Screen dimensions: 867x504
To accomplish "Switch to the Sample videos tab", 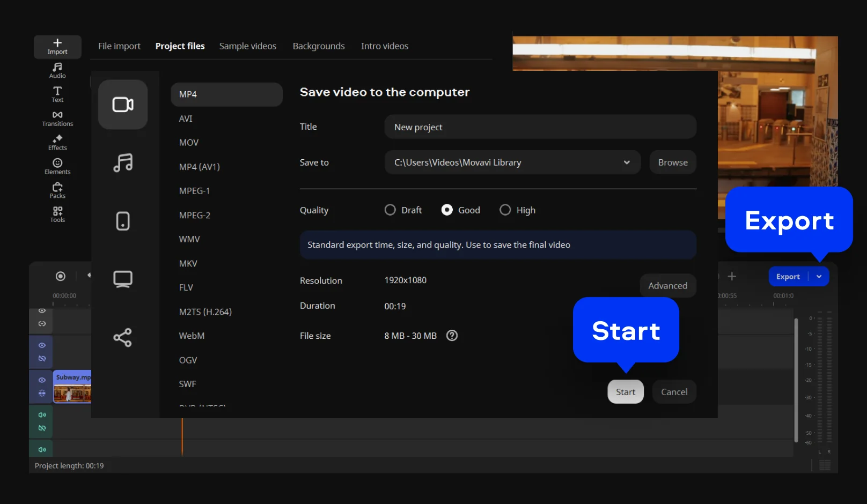I will (x=247, y=46).
